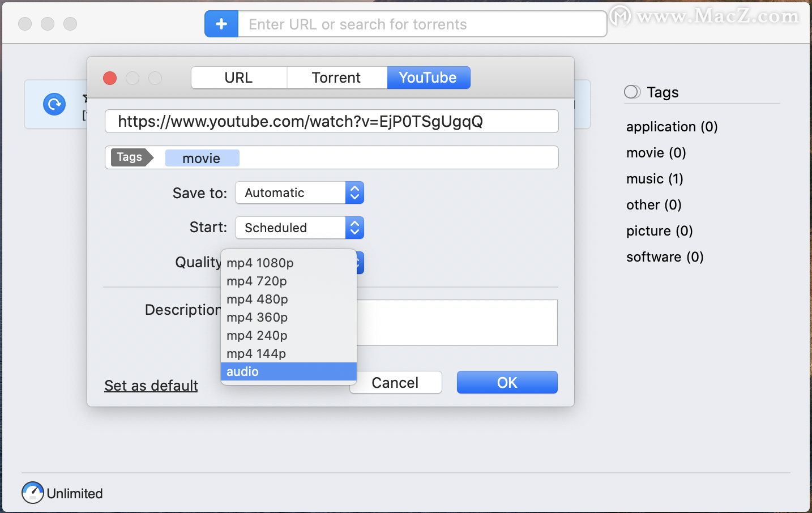Image resolution: width=812 pixels, height=513 pixels.
Task: Filter by other (0) tag
Action: [x=654, y=205]
